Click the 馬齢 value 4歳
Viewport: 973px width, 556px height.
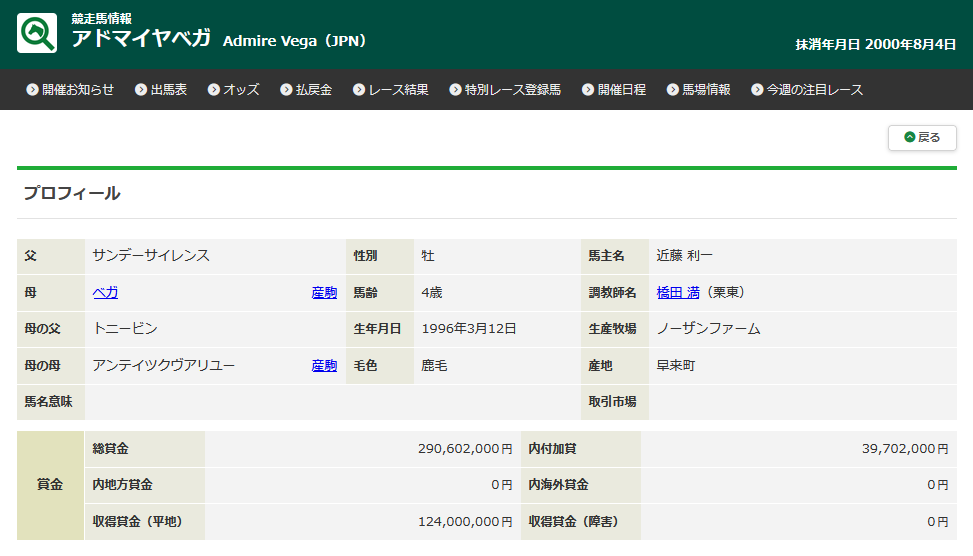tap(432, 292)
